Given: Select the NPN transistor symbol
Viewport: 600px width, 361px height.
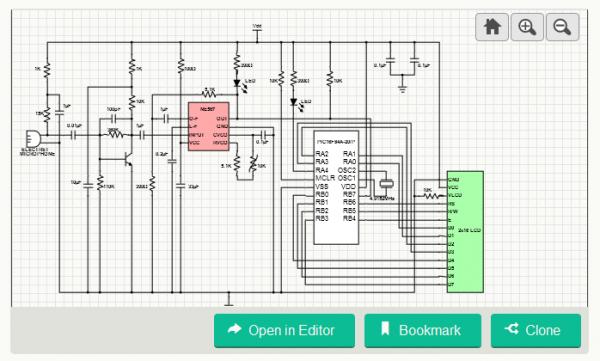Looking at the screenshot, I should click(128, 158).
